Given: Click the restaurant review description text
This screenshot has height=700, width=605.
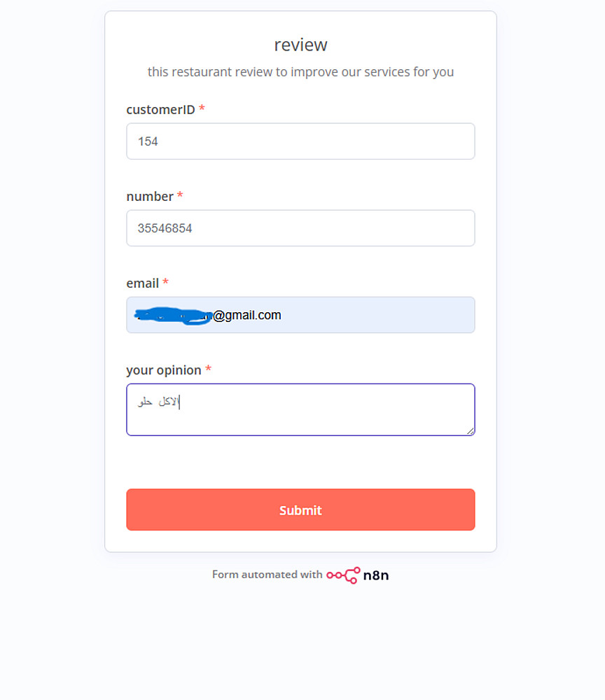Looking at the screenshot, I should pyautogui.click(x=300, y=72).
